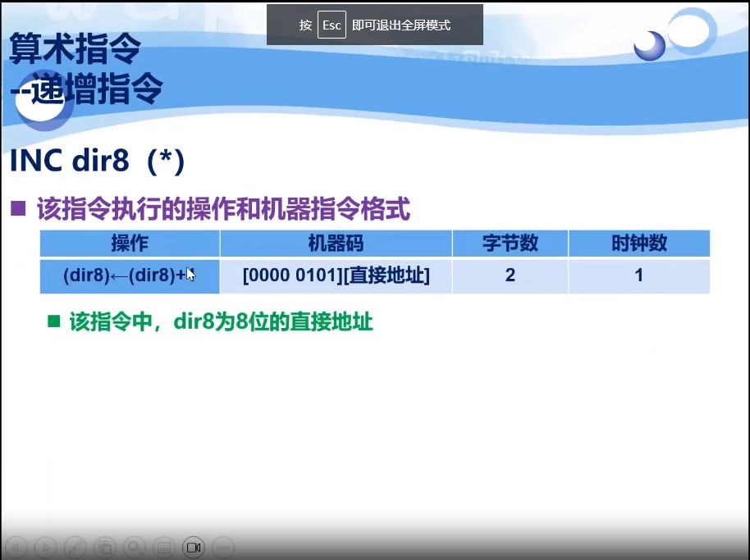Open the pen and laser pointer tools

click(x=75, y=547)
